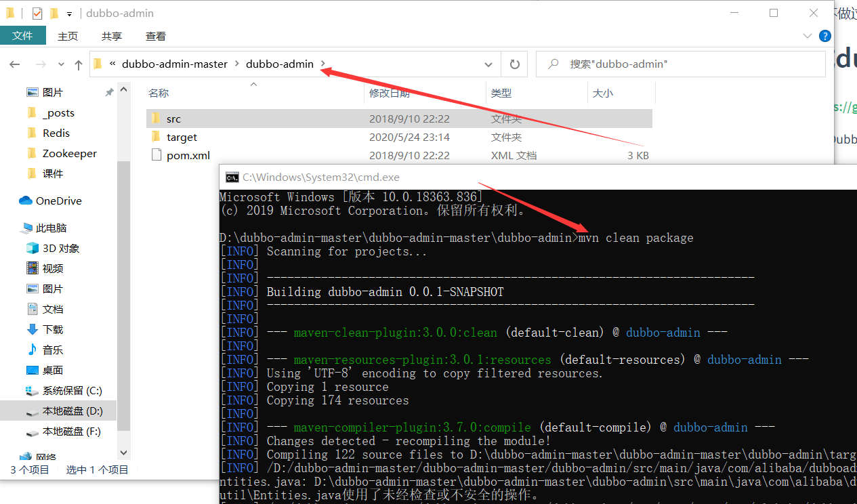This screenshot has height=504, width=857.
Task: Click the pom.xml file icon
Action: [156, 155]
